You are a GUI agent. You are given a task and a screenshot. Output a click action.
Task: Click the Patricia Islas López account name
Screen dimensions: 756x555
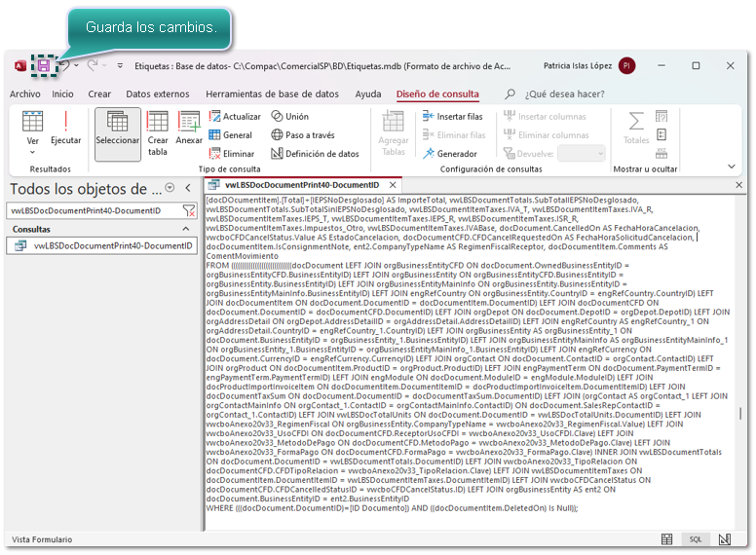(x=578, y=65)
